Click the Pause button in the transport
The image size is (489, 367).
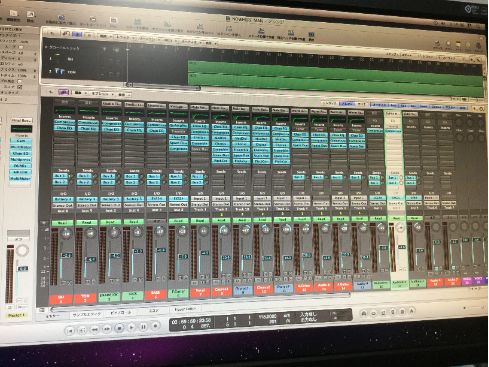(143, 327)
